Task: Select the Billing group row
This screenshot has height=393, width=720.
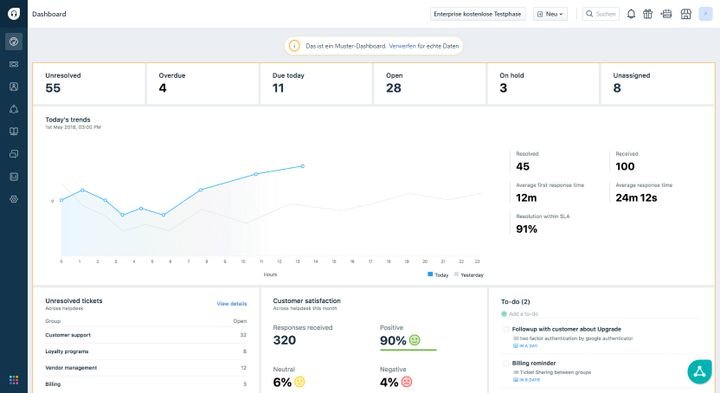Action: tap(146, 384)
